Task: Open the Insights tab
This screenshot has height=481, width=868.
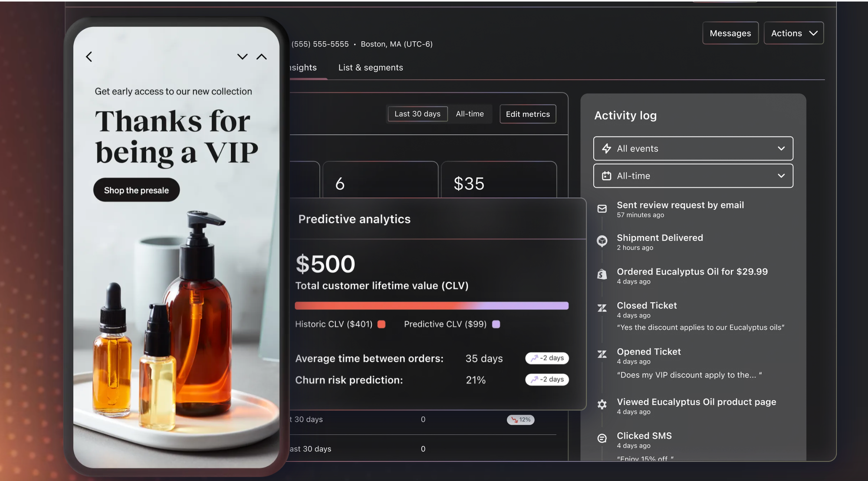Action: [x=303, y=68]
